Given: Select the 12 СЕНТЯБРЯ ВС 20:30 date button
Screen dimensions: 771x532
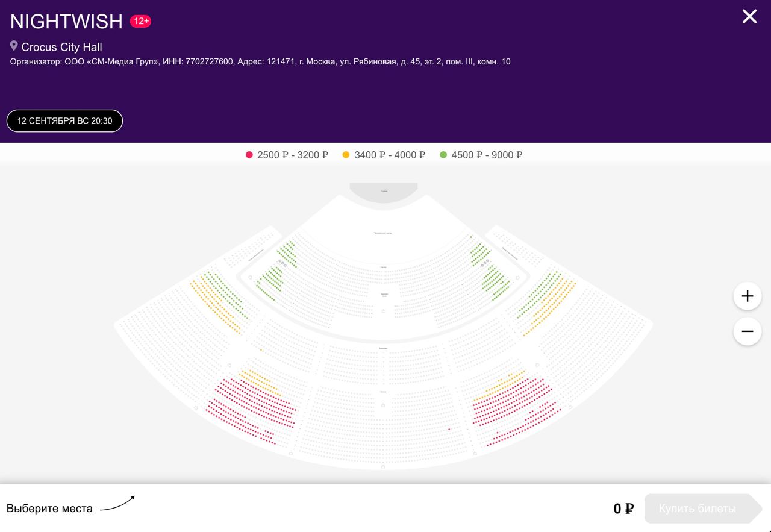Looking at the screenshot, I should tap(64, 120).
